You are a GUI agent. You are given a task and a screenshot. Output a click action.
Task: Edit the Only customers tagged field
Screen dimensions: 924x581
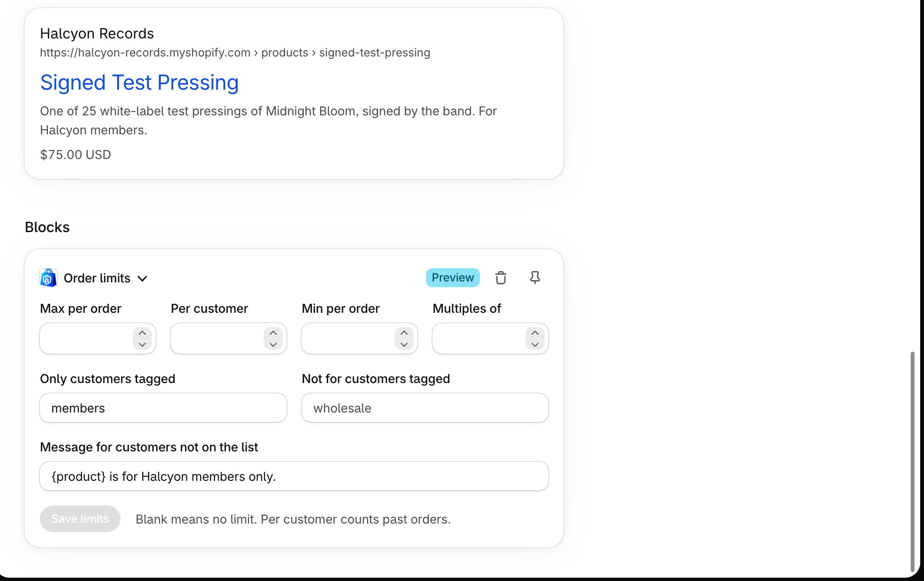(x=163, y=408)
